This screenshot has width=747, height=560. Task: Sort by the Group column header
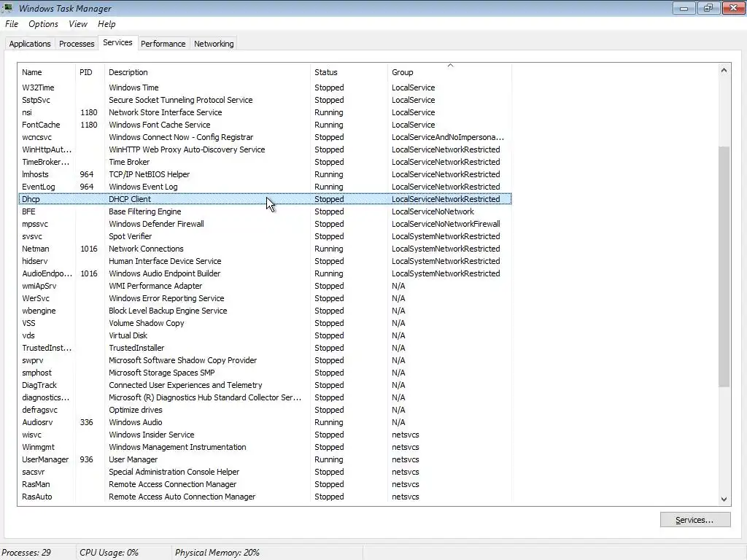449,72
